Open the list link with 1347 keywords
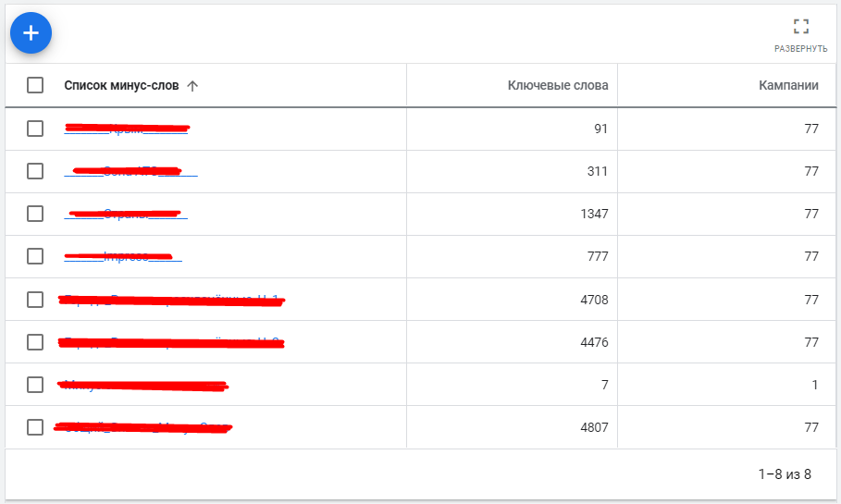This screenshot has height=504, width=841. click(x=126, y=214)
